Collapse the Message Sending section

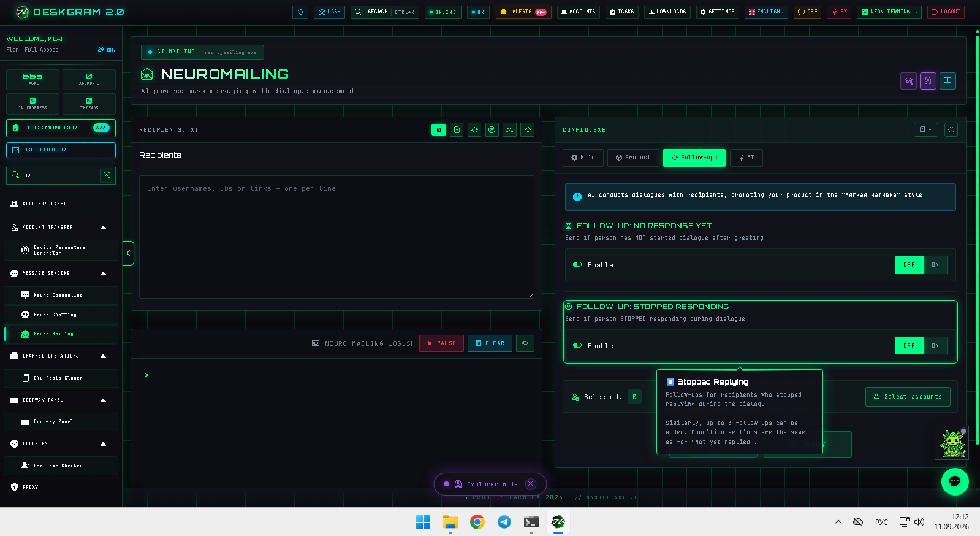click(x=103, y=274)
